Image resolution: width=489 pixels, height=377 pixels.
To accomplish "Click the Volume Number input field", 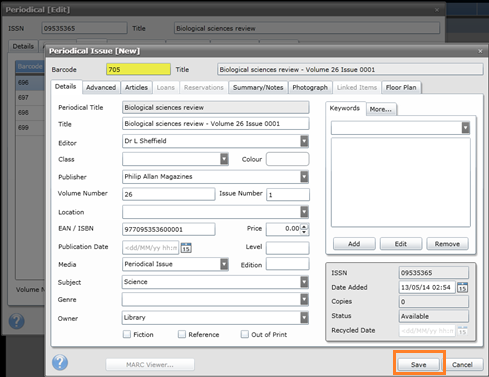I will (x=169, y=194).
